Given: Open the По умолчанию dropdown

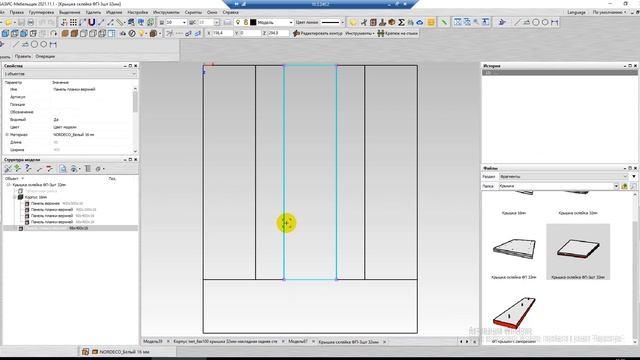Looking at the screenshot, I should (609, 12).
